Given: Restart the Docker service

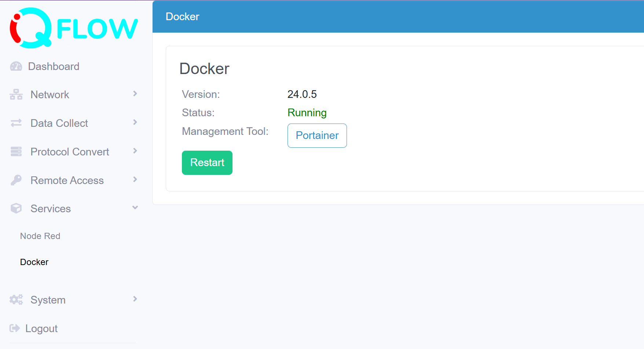Looking at the screenshot, I should [x=207, y=162].
